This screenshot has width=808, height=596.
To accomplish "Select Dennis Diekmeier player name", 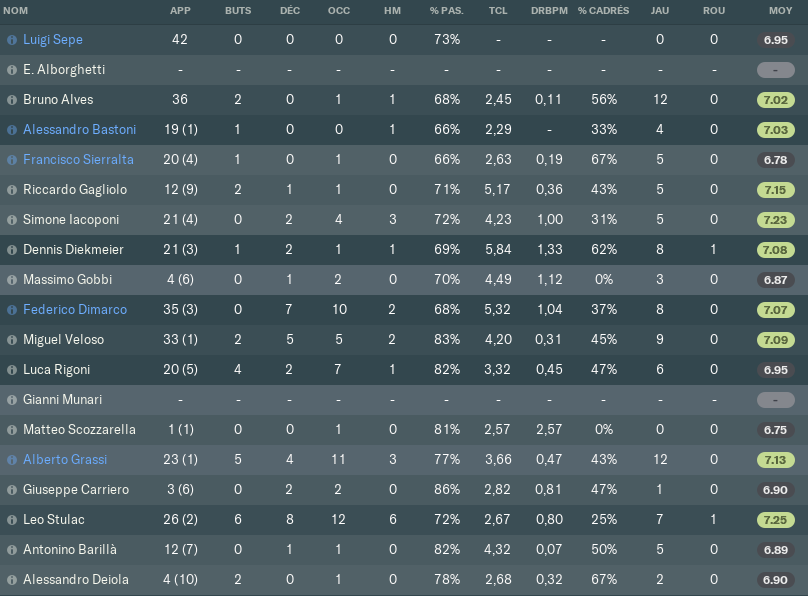I will coord(73,250).
